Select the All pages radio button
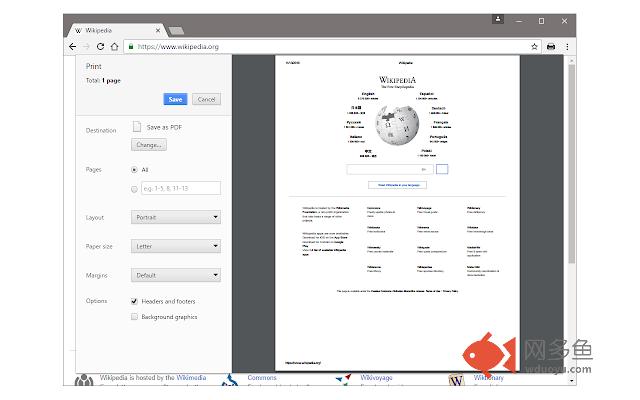Image resolution: width=640 pixels, height=400 pixels. point(134,169)
